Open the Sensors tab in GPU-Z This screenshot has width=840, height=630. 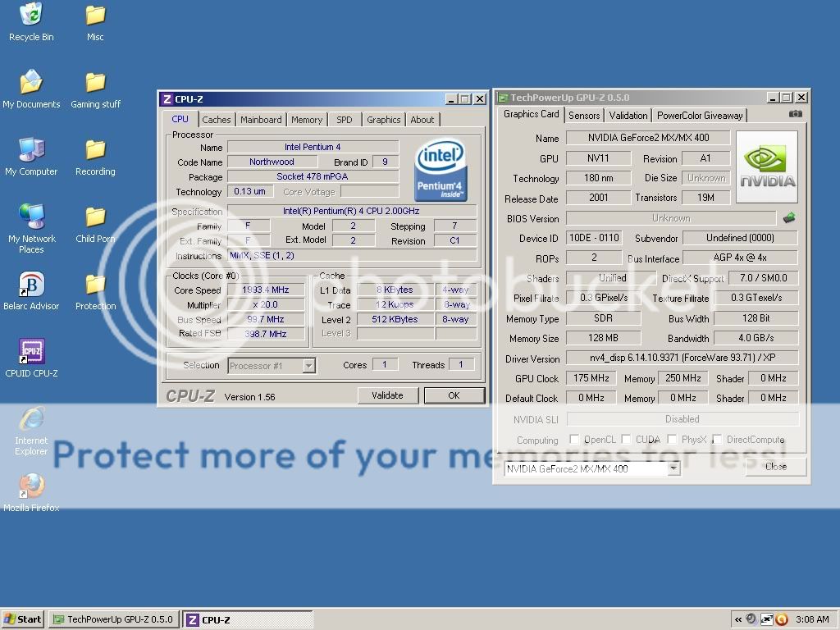pyautogui.click(x=584, y=116)
